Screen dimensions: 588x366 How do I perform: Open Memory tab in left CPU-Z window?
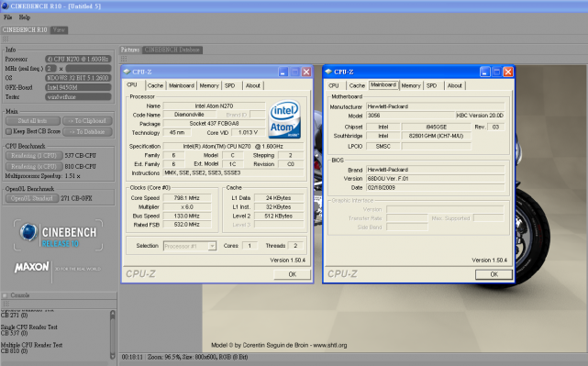click(x=209, y=85)
